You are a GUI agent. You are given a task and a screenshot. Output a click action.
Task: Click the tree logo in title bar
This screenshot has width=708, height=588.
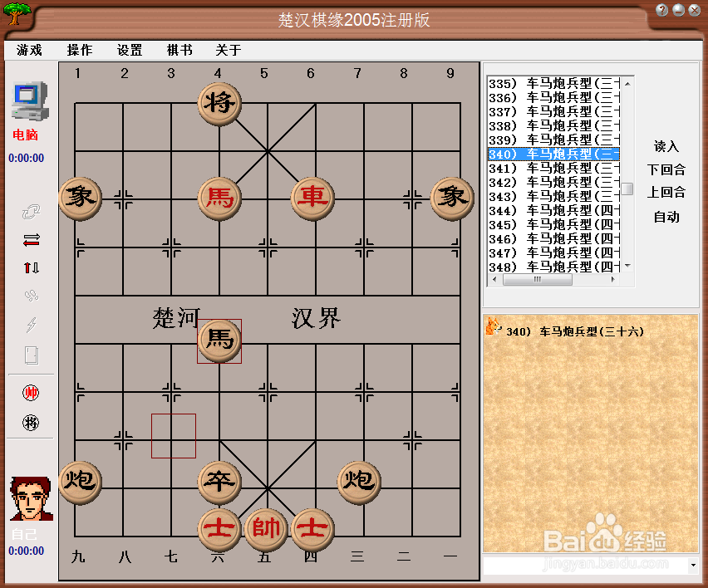[17, 14]
